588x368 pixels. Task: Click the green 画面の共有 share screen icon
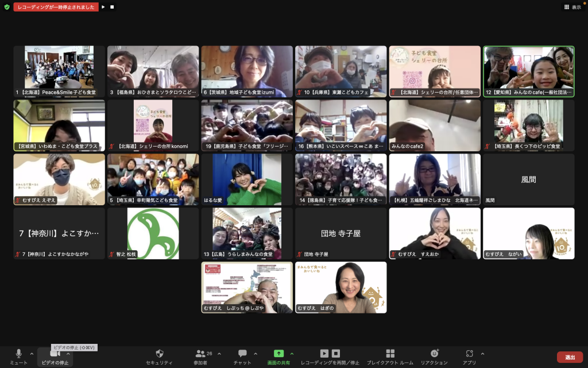click(x=278, y=354)
